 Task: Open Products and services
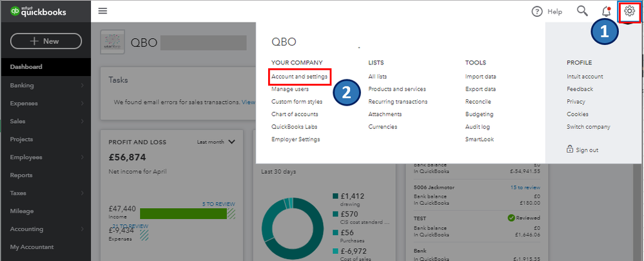click(x=397, y=89)
